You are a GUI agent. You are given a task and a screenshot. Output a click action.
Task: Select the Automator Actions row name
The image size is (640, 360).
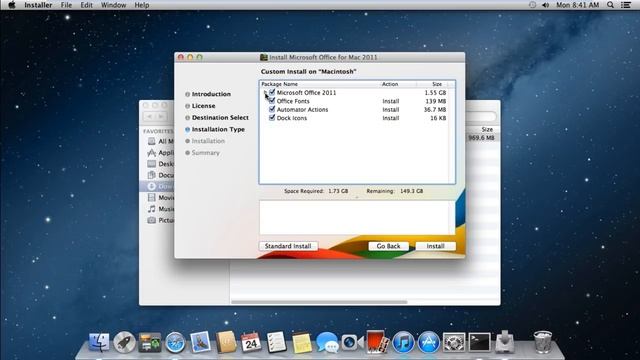302,110
